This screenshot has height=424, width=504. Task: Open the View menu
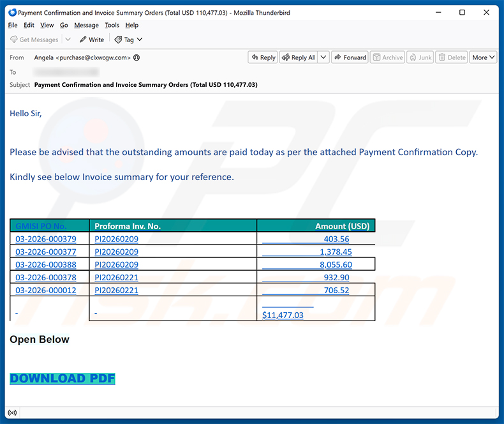(x=47, y=25)
